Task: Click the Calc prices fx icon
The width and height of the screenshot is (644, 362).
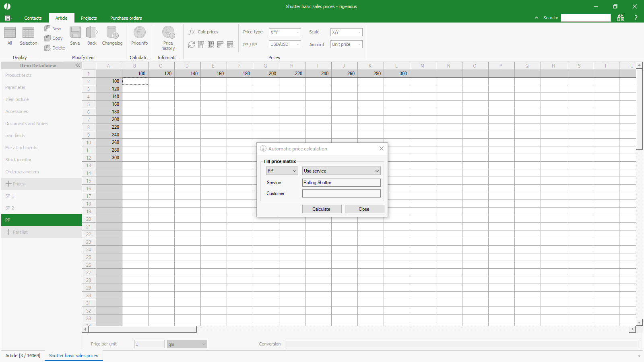Action: (x=192, y=32)
